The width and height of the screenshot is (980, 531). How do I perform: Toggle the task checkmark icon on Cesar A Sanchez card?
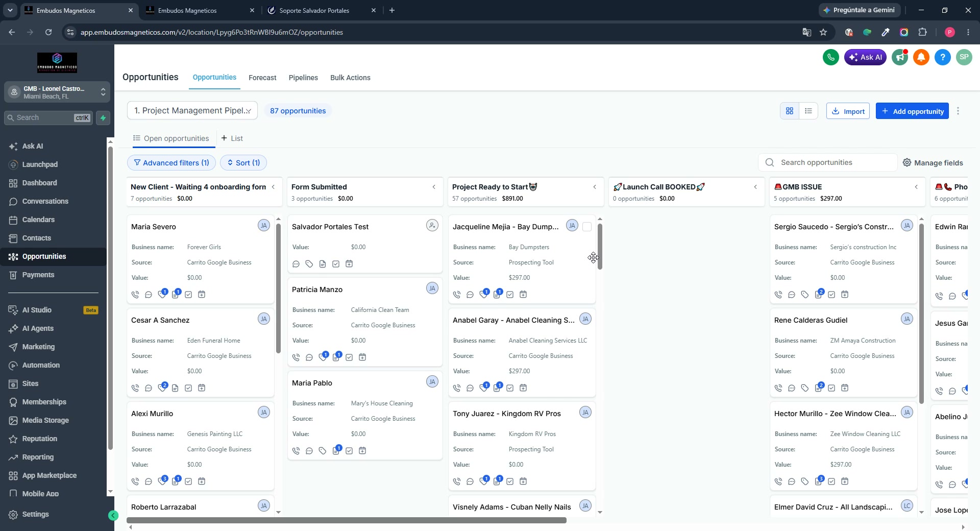coord(188,388)
